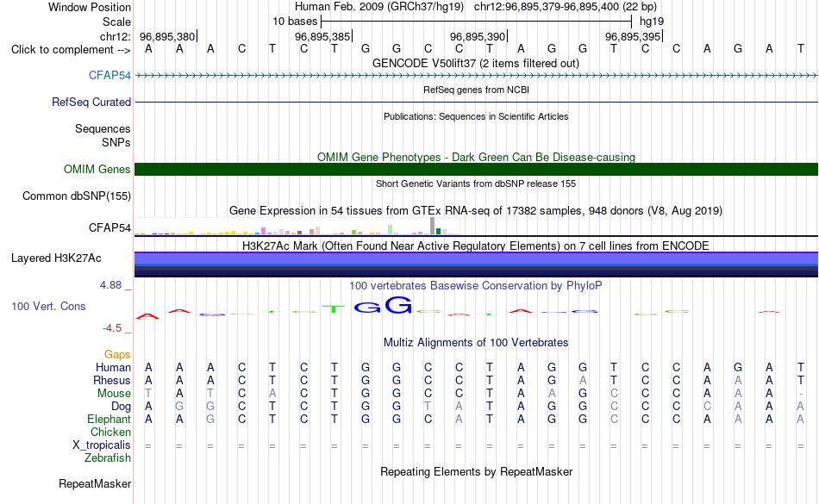Click the 4.88 PhyloP upper scale value
The width and height of the screenshot is (819, 504).
[x=110, y=285]
